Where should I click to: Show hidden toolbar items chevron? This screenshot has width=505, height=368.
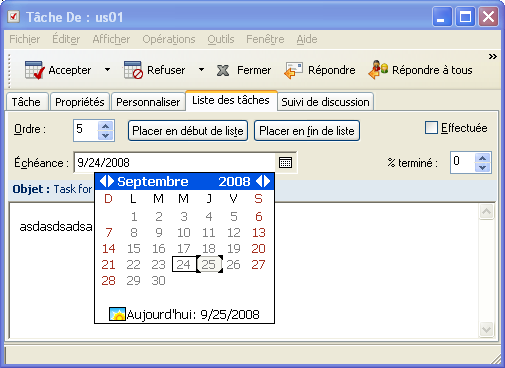493,57
